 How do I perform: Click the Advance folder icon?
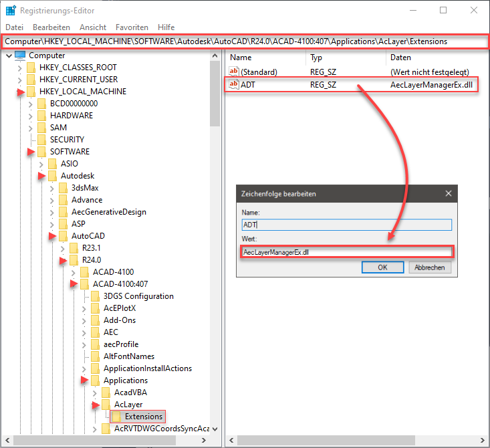[63, 200]
